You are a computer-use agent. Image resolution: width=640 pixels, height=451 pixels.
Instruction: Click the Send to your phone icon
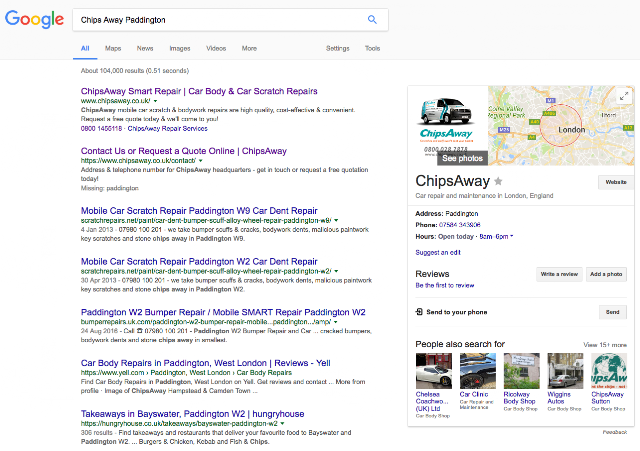(419, 312)
